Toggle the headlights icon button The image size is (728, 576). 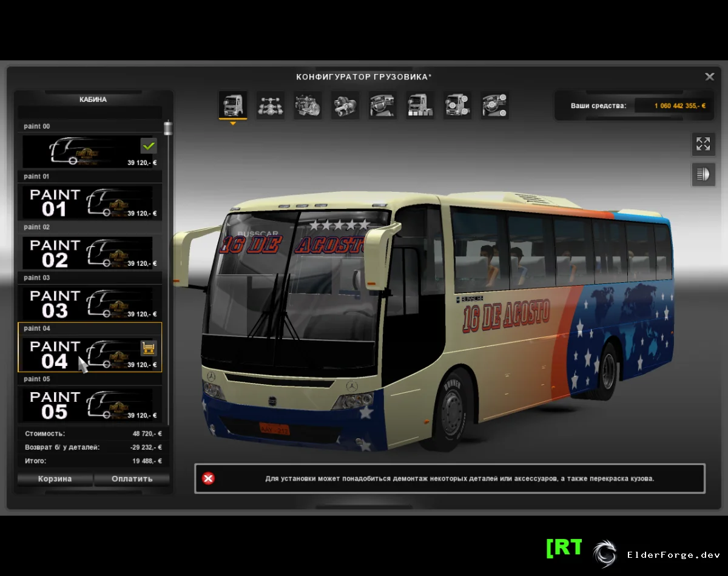tap(703, 175)
